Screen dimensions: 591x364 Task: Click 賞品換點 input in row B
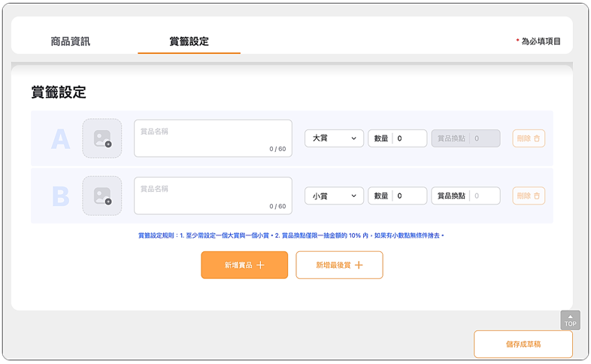pos(485,196)
